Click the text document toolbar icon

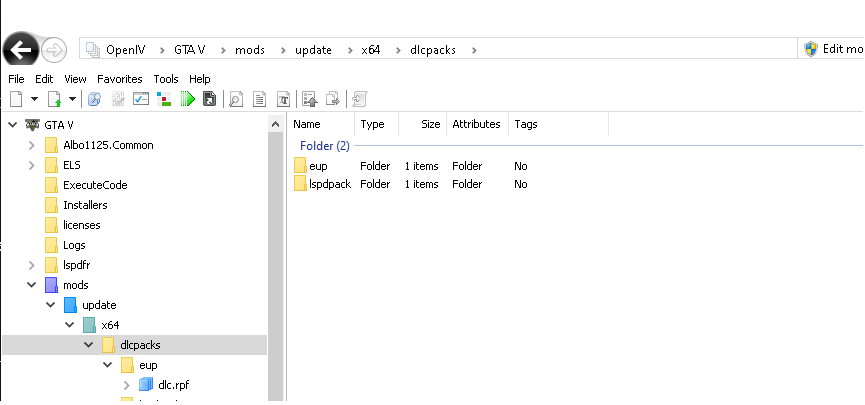click(x=260, y=99)
